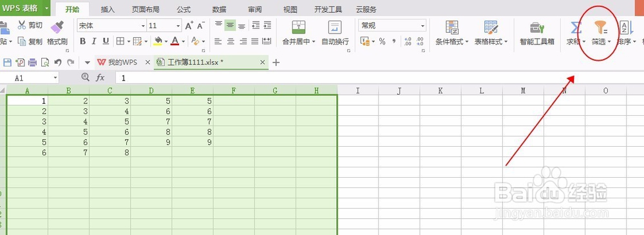Viewport: 644px width, 235px height.
Task: Click the clear formatting eraser icon
Action: click(x=195, y=41)
